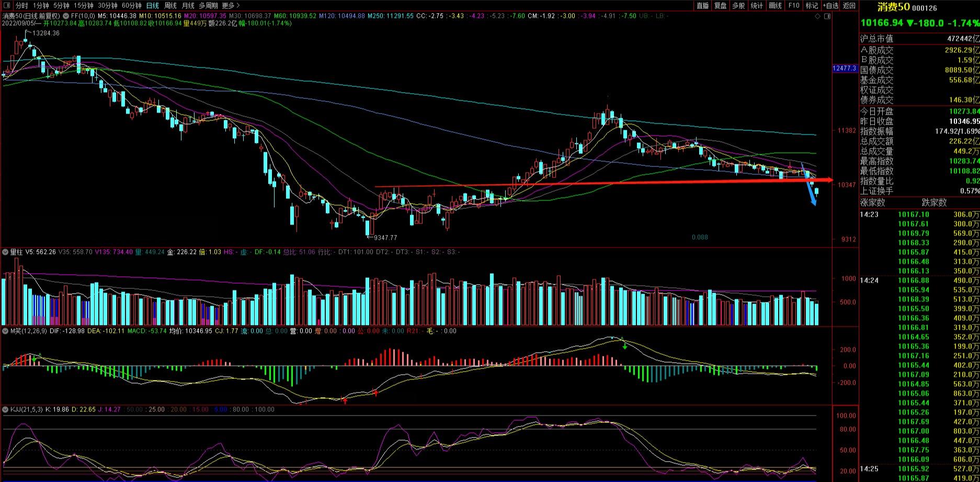Expand the 更多 periods dropdown
The height and width of the screenshot is (482, 980).
(x=231, y=6)
